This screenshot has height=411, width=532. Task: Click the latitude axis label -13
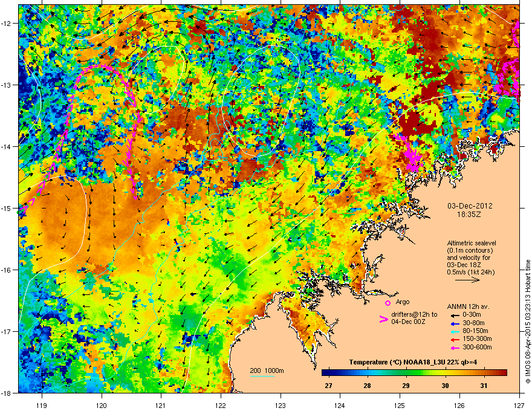tap(7, 85)
